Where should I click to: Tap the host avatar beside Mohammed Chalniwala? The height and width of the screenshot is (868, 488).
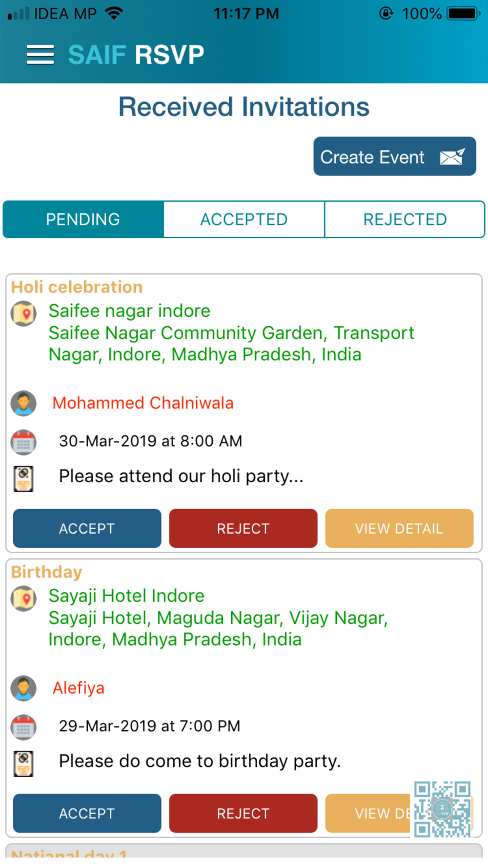[23, 403]
